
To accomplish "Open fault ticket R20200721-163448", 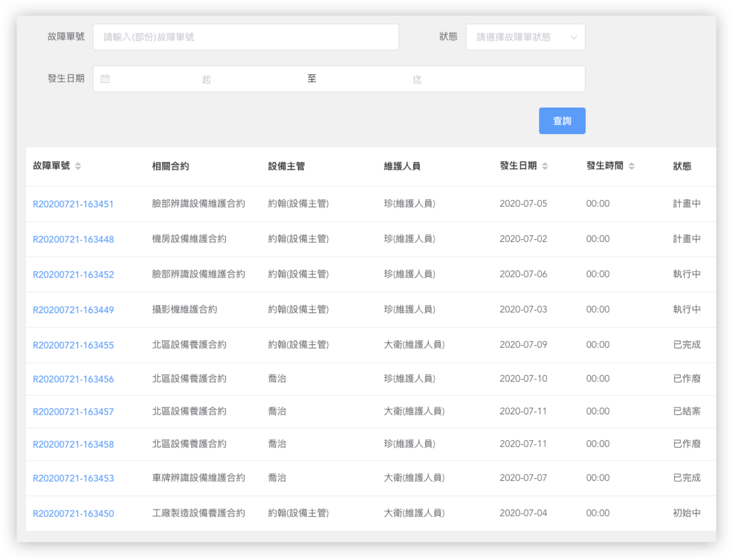I will (x=73, y=239).
